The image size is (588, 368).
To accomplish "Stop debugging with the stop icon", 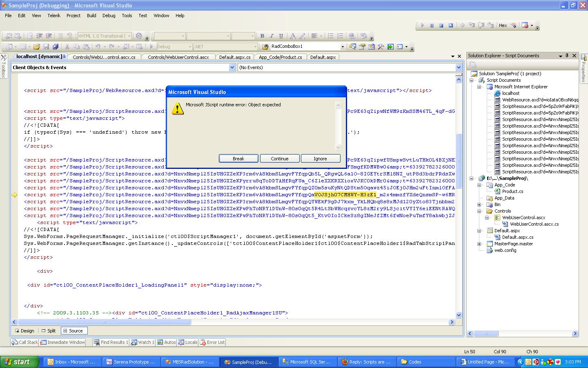I will (441, 25).
